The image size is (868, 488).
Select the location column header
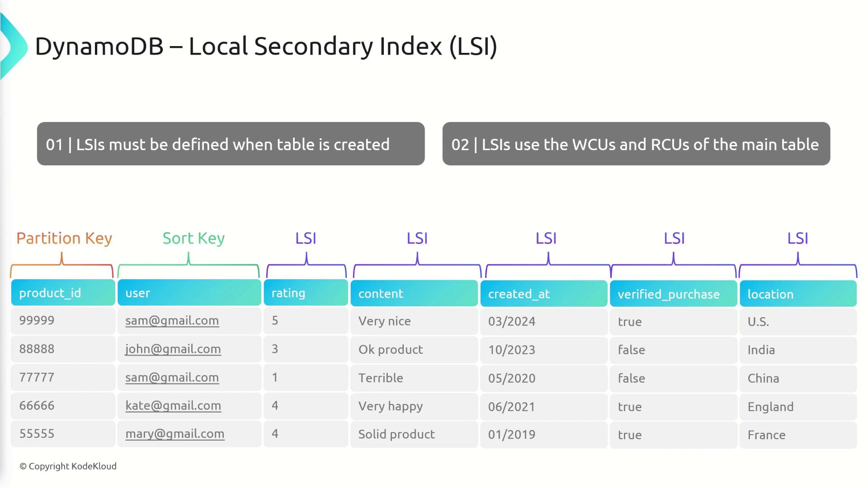click(798, 294)
